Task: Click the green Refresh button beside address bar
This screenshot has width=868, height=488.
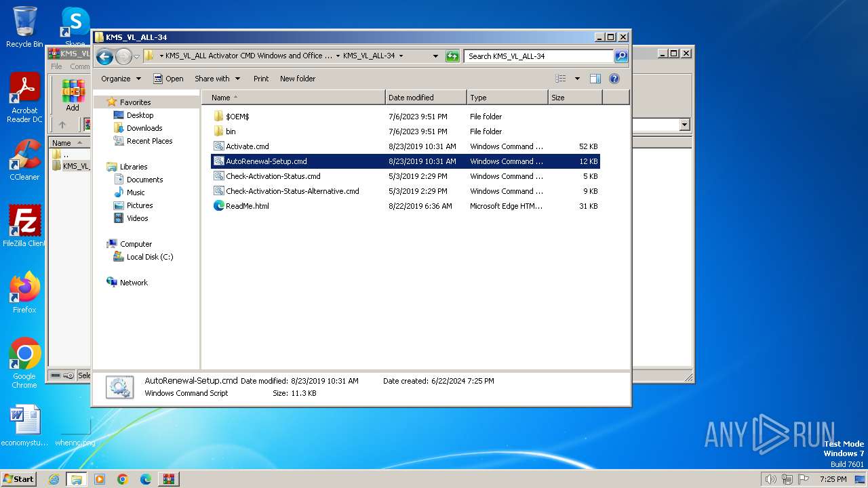Action: point(452,56)
